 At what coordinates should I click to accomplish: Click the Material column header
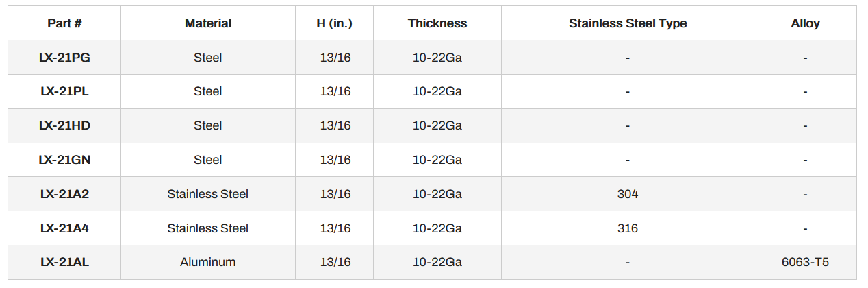pyautogui.click(x=208, y=23)
